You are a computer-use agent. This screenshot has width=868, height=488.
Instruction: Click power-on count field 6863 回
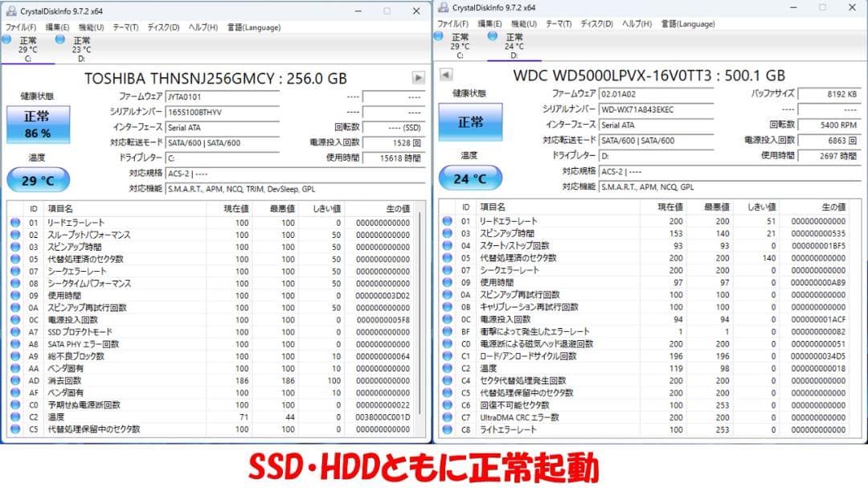pos(829,141)
